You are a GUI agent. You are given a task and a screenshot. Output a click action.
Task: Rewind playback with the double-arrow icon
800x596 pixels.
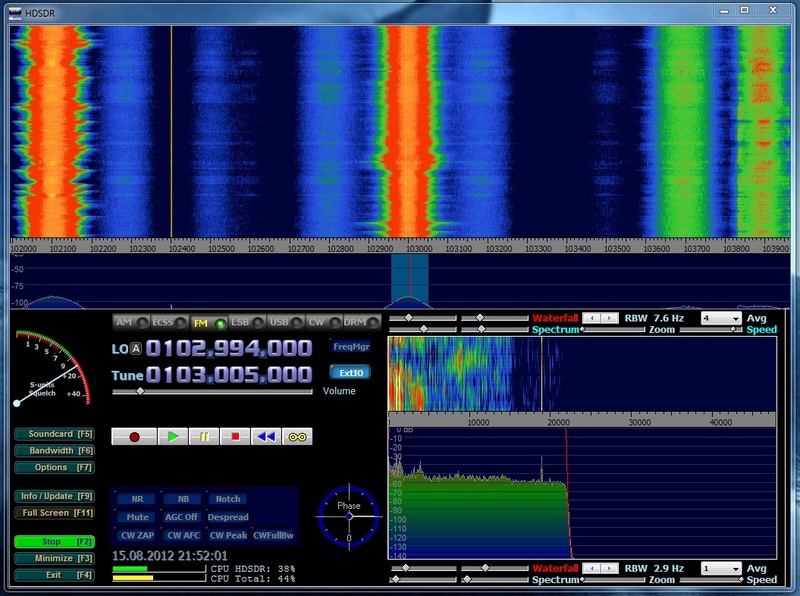tap(267, 435)
